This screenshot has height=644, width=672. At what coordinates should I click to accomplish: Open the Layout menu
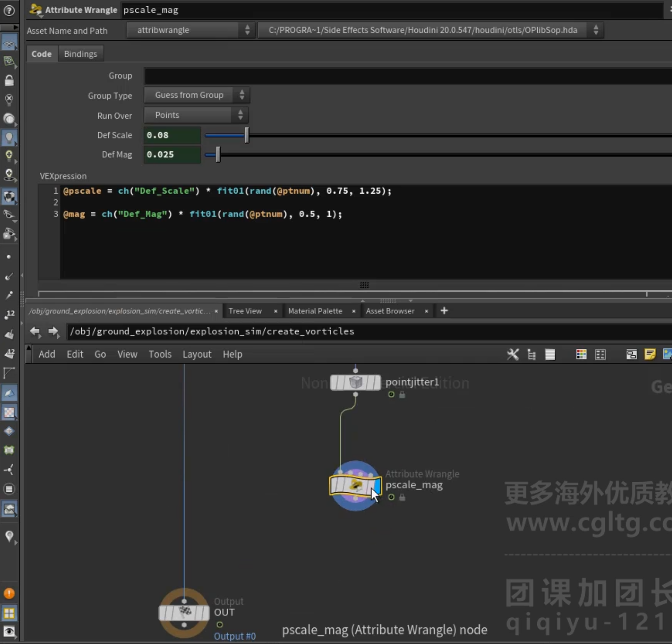pos(197,354)
